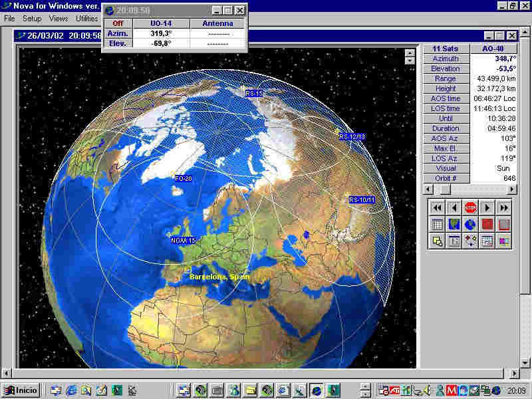Click the fast rewind double-arrow button

[x=437, y=207]
